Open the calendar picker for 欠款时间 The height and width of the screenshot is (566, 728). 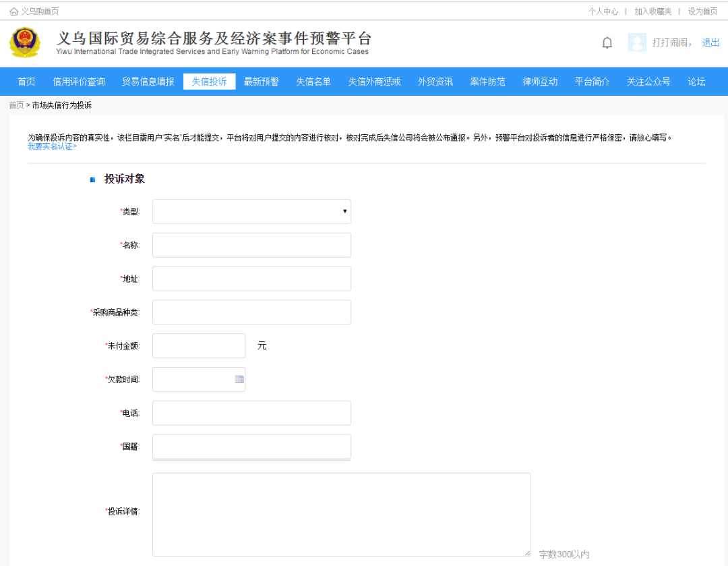tap(239, 379)
